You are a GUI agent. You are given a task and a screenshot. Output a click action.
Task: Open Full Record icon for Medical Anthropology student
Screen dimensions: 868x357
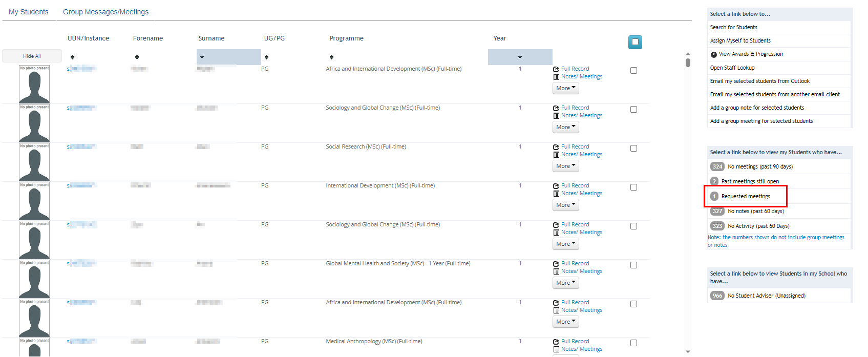556,342
